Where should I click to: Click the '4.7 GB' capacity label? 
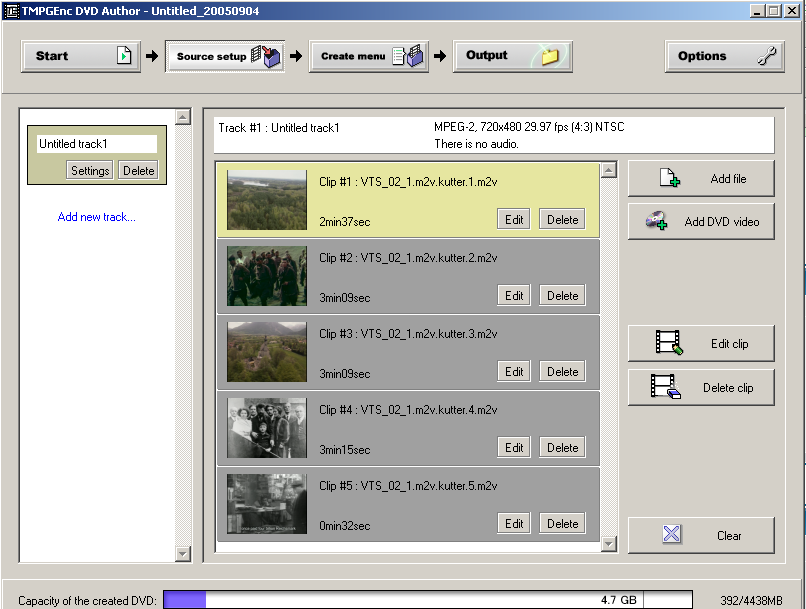(x=618, y=600)
